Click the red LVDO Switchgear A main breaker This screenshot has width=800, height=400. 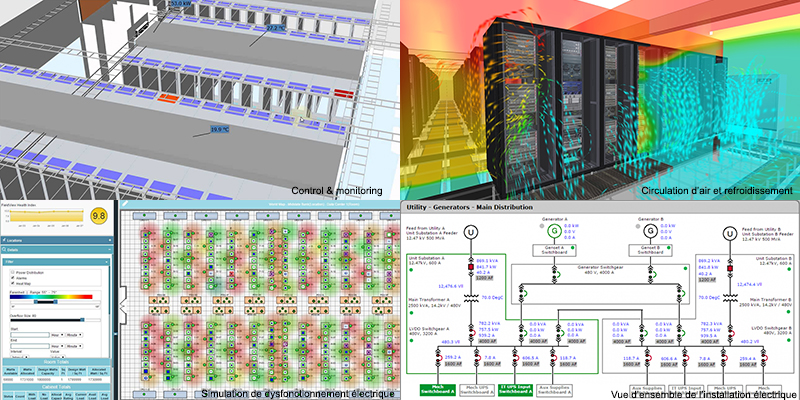tap(472, 332)
